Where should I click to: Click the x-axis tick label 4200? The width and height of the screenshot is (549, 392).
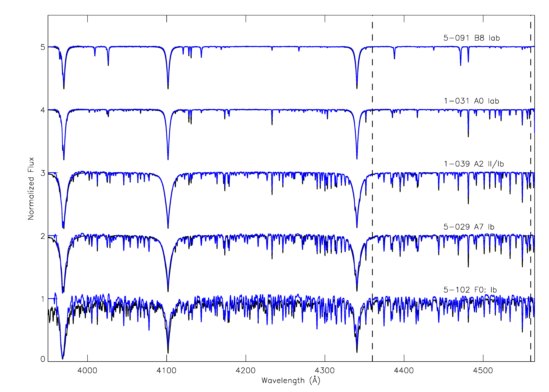click(x=245, y=371)
